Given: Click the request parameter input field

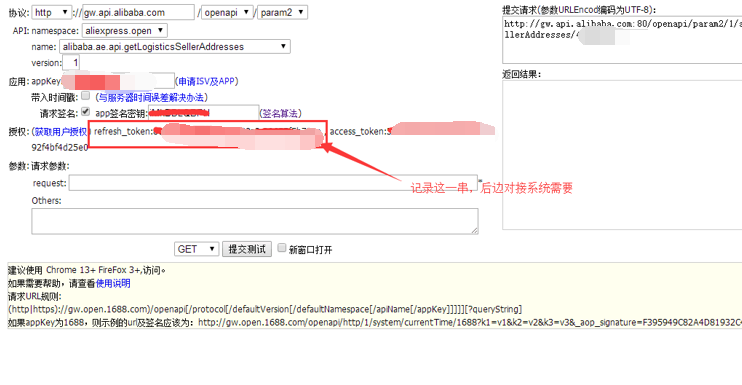Looking at the screenshot, I should (273, 183).
